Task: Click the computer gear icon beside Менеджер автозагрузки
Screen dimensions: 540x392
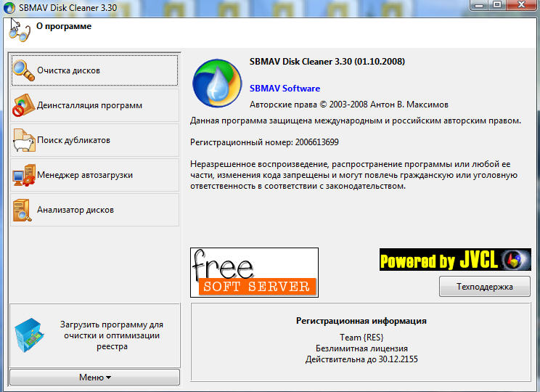Action: pos(24,175)
